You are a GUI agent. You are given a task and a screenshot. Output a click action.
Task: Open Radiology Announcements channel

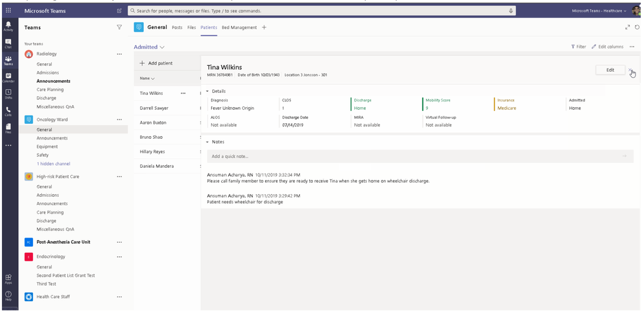tap(54, 81)
